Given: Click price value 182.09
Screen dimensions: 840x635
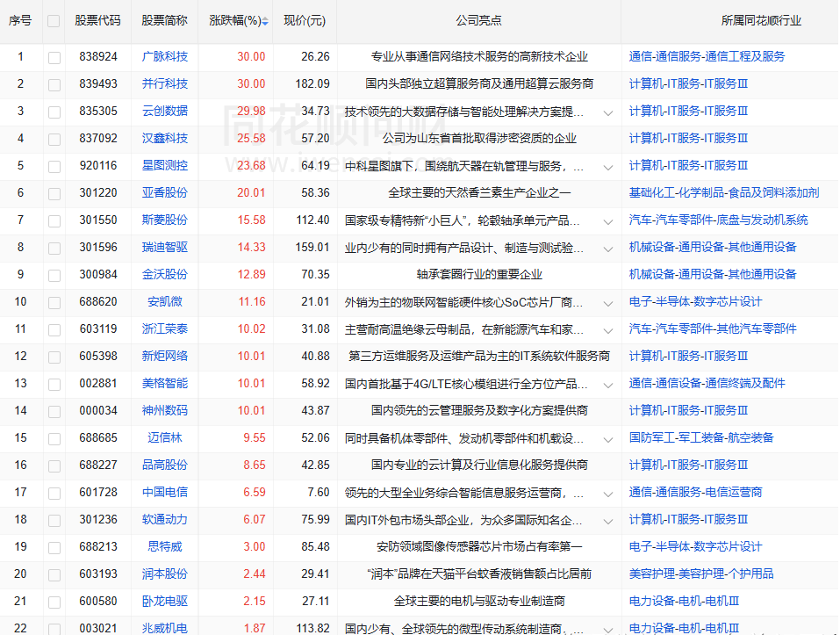Looking at the screenshot, I should (312, 83).
